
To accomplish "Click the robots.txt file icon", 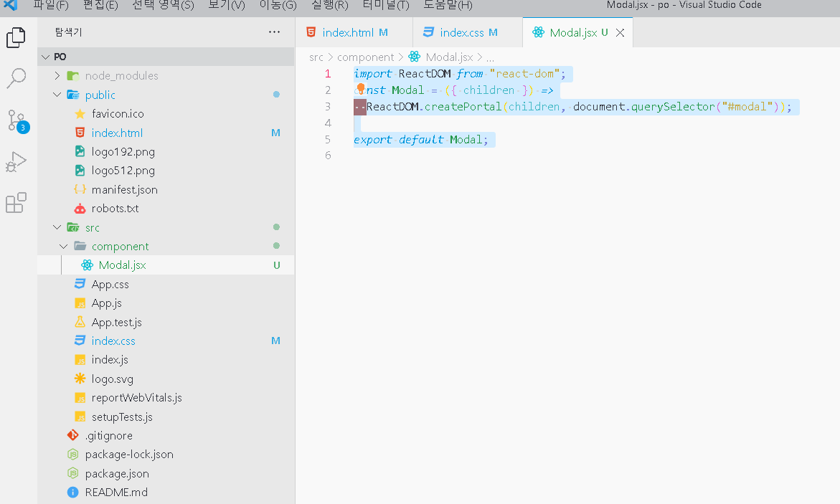I will coord(80,209).
